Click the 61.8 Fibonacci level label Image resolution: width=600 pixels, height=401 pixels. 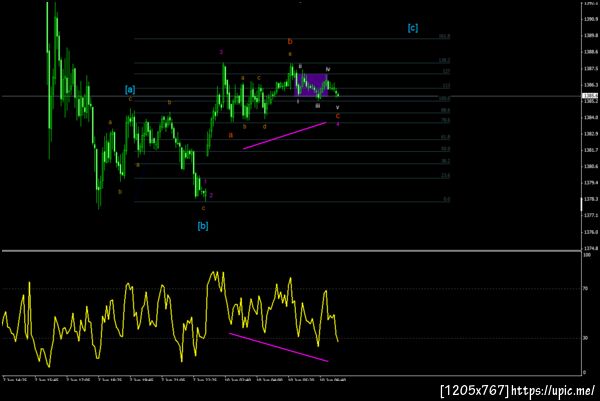(445, 137)
